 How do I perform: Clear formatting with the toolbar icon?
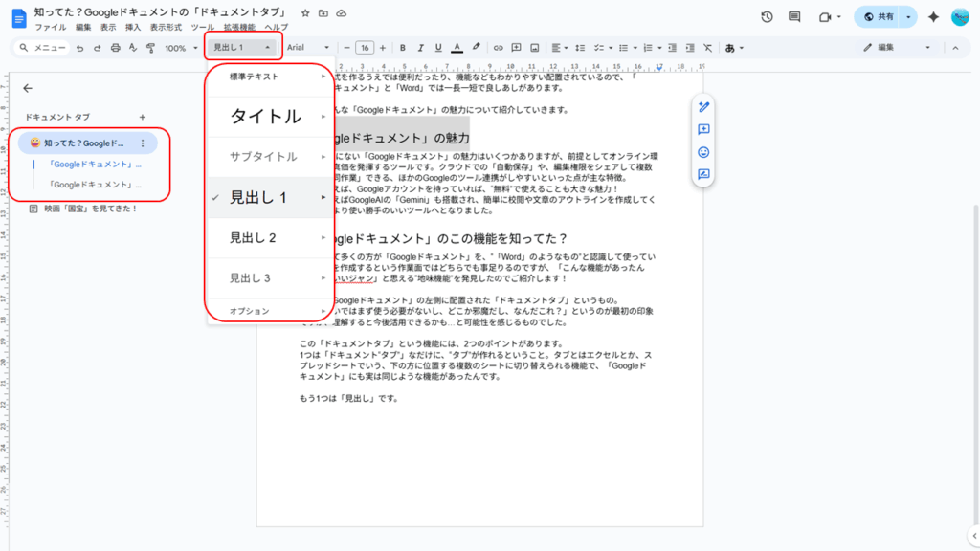[x=707, y=47]
